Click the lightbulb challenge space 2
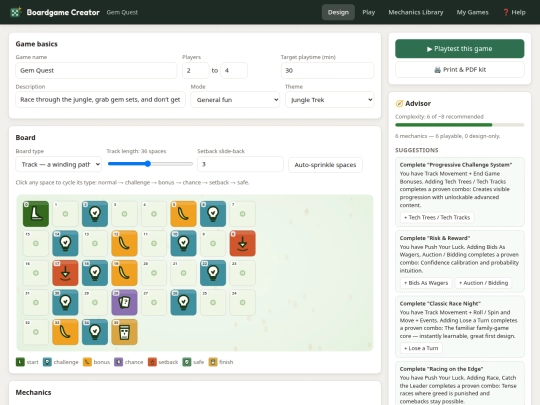 click(x=95, y=214)
